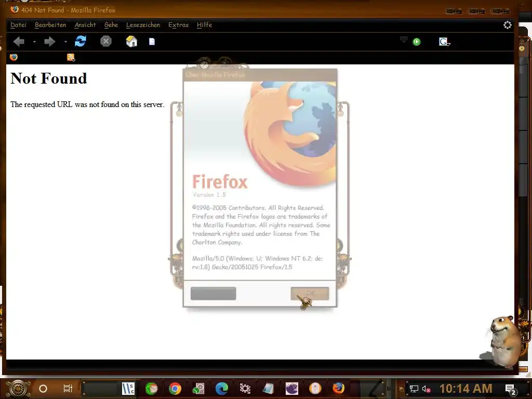Open the notepad icon on taskbar
This screenshot has height=399, width=532.
point(269,389)
